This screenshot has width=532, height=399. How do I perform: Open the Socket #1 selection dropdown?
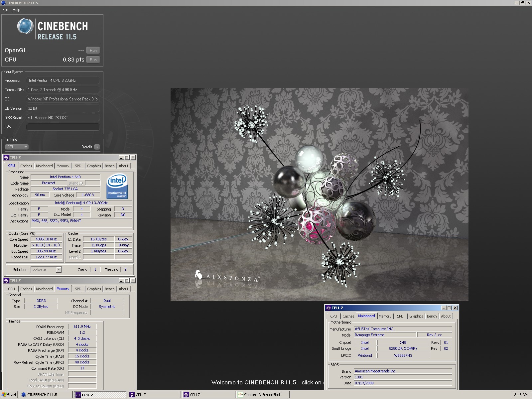(x=46, y=270)
